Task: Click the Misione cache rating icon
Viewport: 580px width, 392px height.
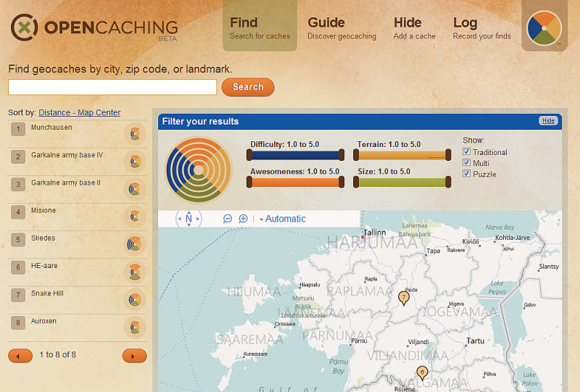Action: pos(135,217)
